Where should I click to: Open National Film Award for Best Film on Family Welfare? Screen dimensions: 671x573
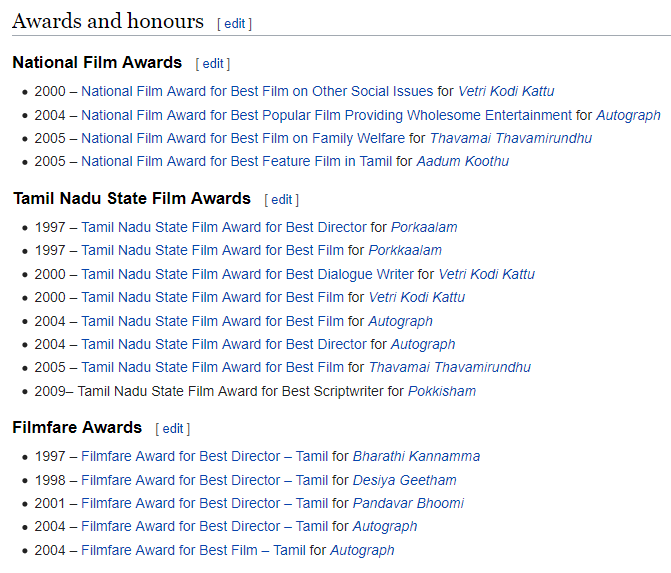tap(243, 138)
